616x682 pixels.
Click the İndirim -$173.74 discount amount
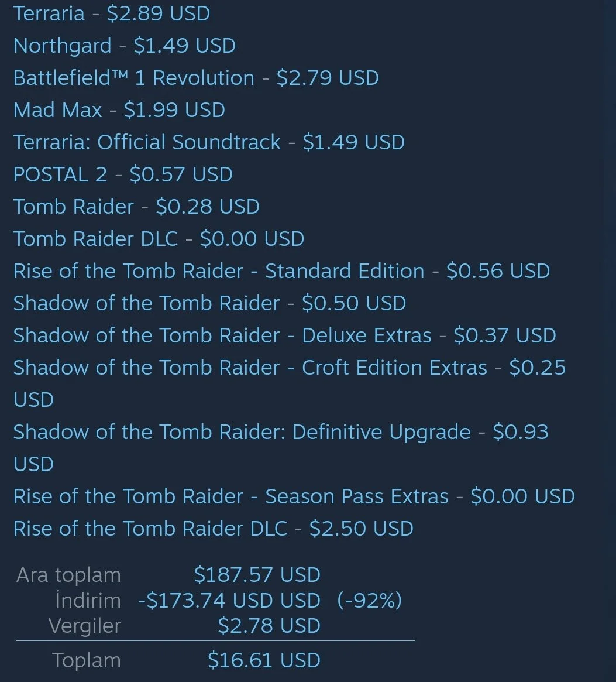(229, 600)
